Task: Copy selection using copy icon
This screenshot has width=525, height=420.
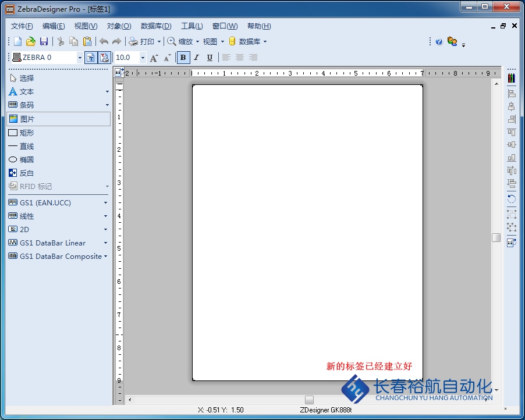Action: coord(74,41)
